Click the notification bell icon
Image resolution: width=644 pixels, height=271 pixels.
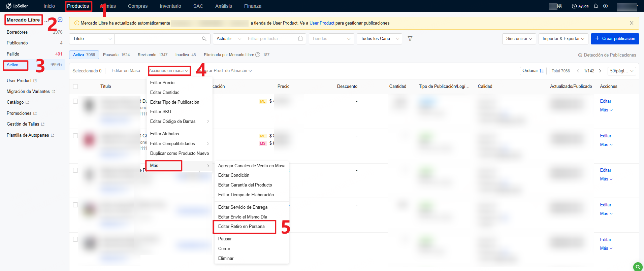[596, 6]
